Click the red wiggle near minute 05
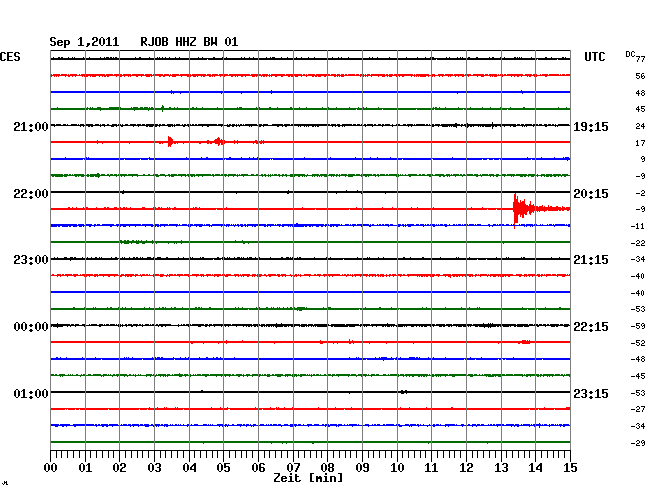This screenshot has height=494, width=650. pyautogui.click(x=219, y=142)
